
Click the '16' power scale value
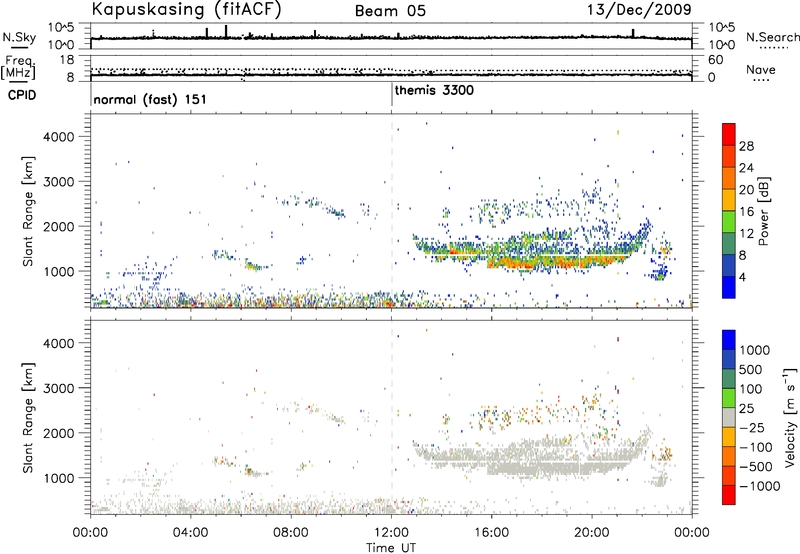click(746, 212)
